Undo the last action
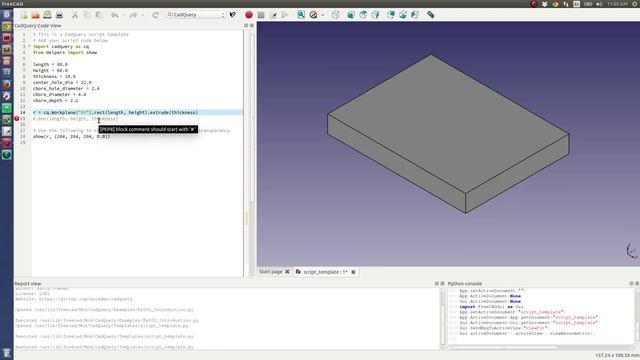Image resolution: width=640 pixels, height=360 pixels. 114,15
